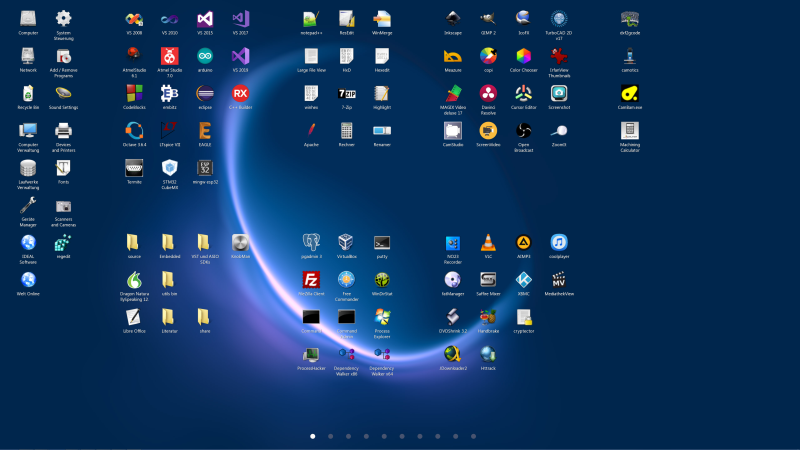Launch Open Broadcast (OBS) icon
800x450 pixels.
(523, 131)
